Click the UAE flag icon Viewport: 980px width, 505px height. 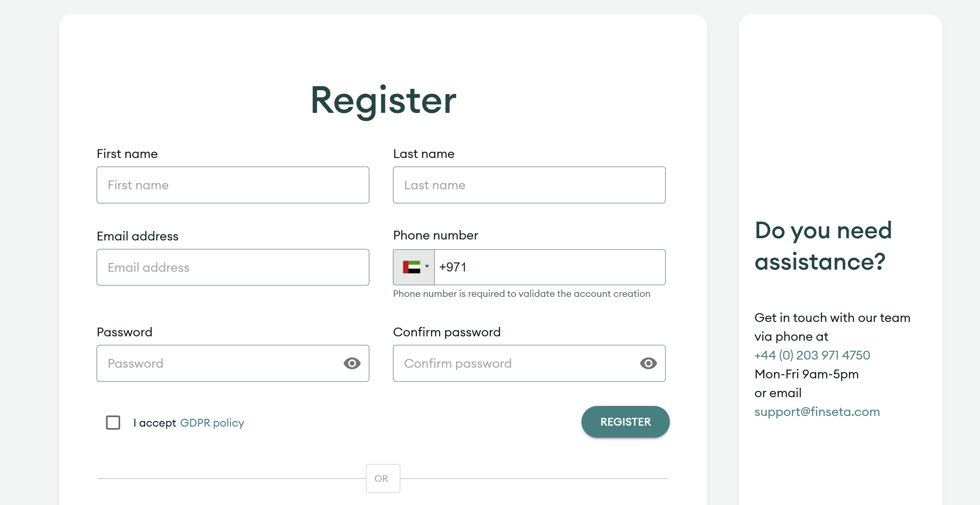pyautogui.click(x=411, y=267)
